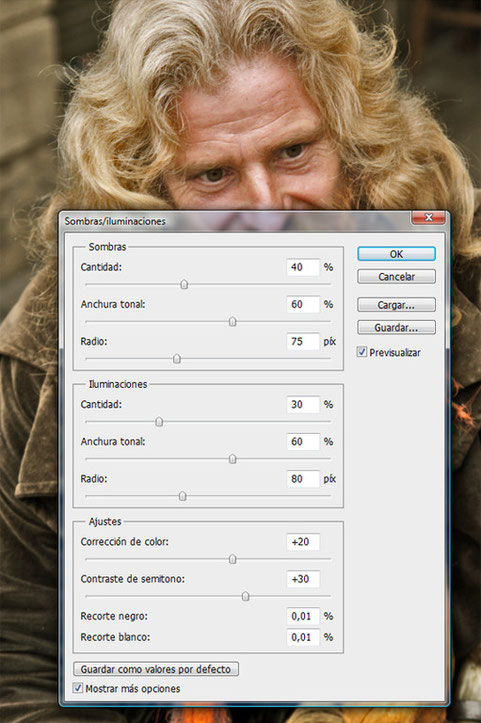Screen dimensions: 481x723
Task: Open the Cargar... settings loader
Action: (x=396, y=305)
